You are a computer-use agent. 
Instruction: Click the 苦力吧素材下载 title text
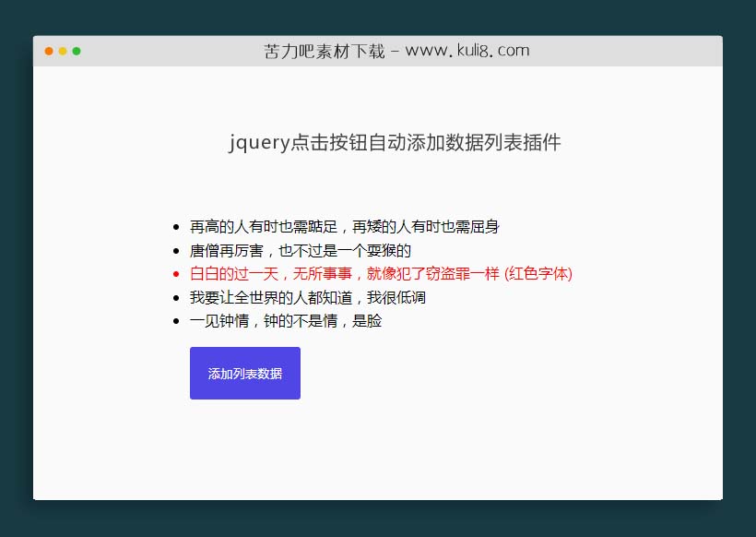(323, 51)
